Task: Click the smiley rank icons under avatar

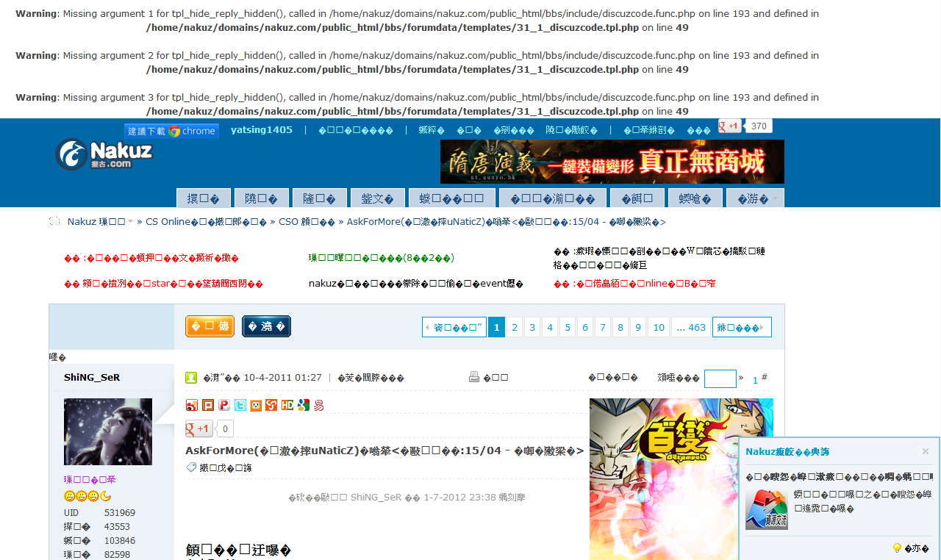Action: click(87, 496)
